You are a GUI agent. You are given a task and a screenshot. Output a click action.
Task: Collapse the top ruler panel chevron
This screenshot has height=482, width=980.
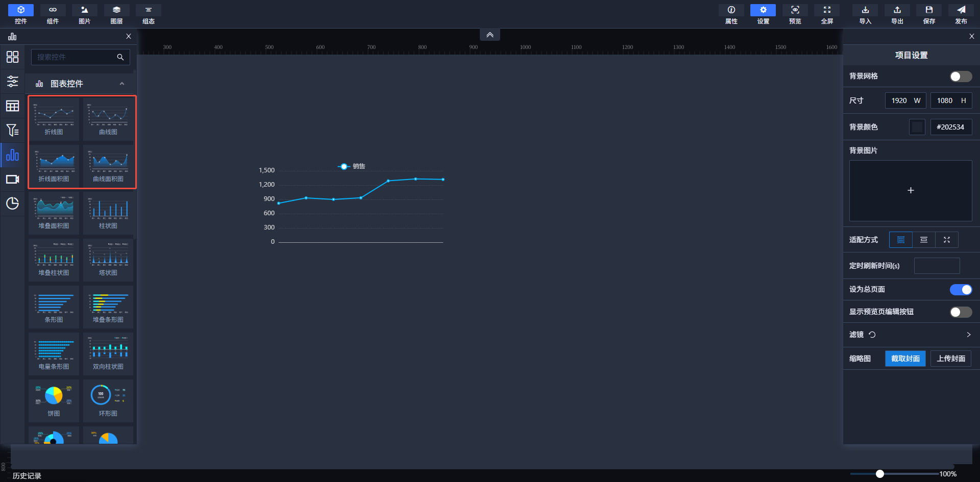[x=489, y=35]
